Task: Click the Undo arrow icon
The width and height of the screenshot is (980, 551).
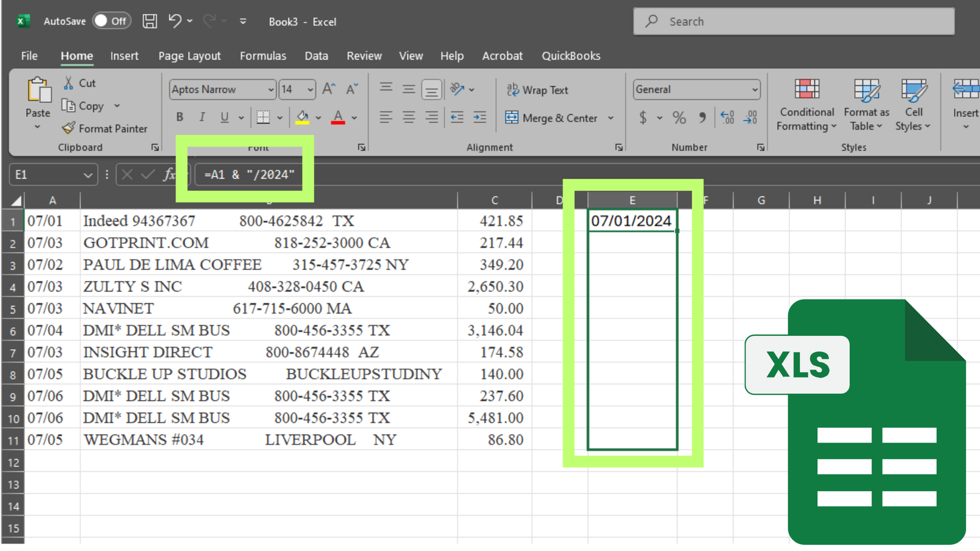Action: (x=175, y=20)
